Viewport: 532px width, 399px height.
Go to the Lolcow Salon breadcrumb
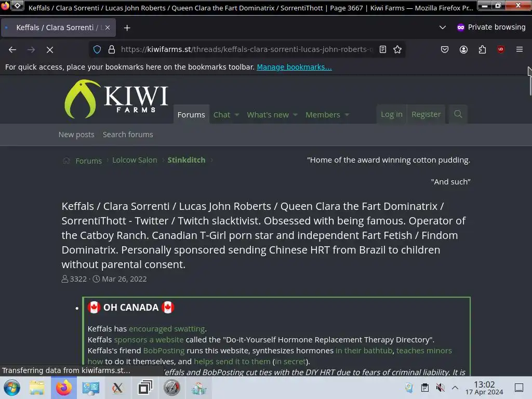pyautogui.click(x=135, y=160)
